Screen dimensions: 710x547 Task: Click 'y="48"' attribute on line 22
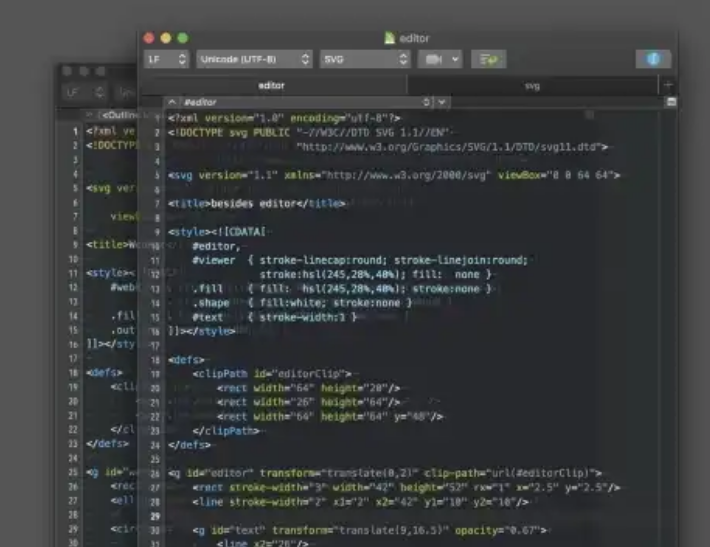tap(412, 417)
